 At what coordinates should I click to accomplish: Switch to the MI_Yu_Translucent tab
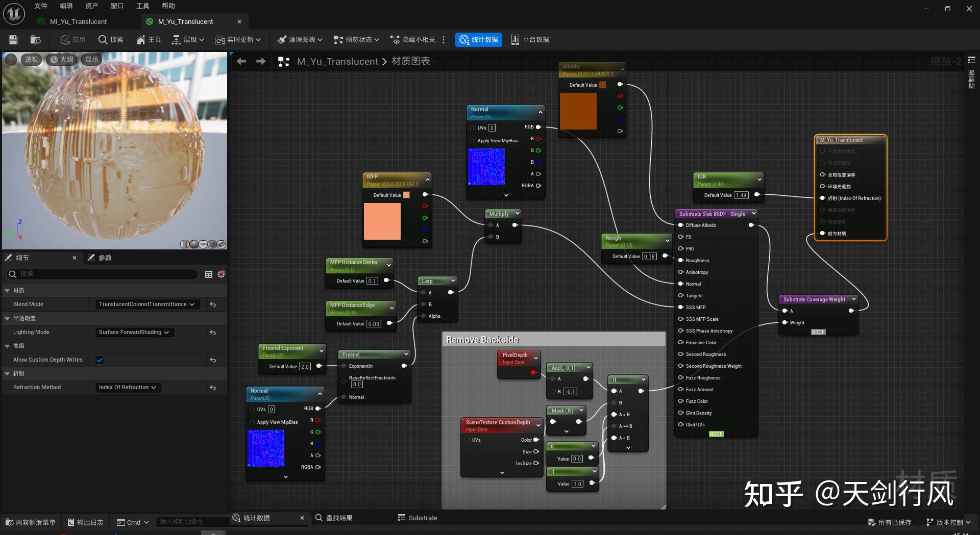click(78, 21)
